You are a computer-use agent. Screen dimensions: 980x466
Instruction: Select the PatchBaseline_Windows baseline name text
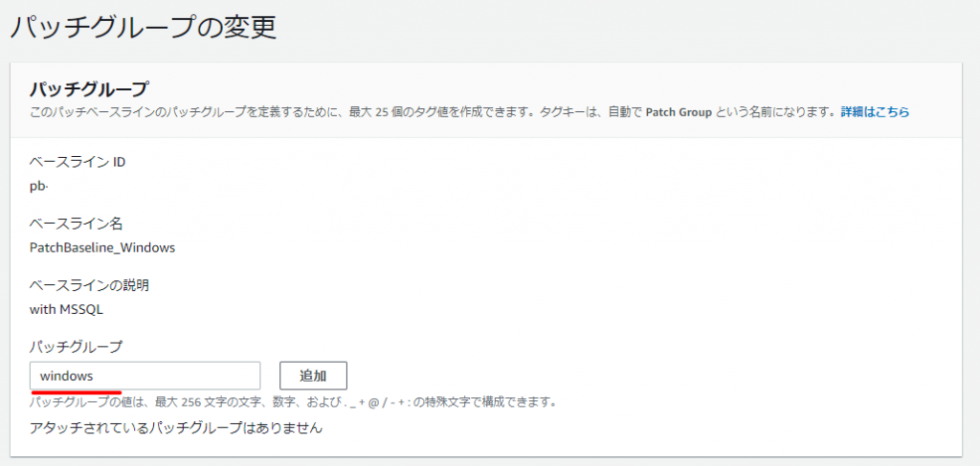click(102, 248)
